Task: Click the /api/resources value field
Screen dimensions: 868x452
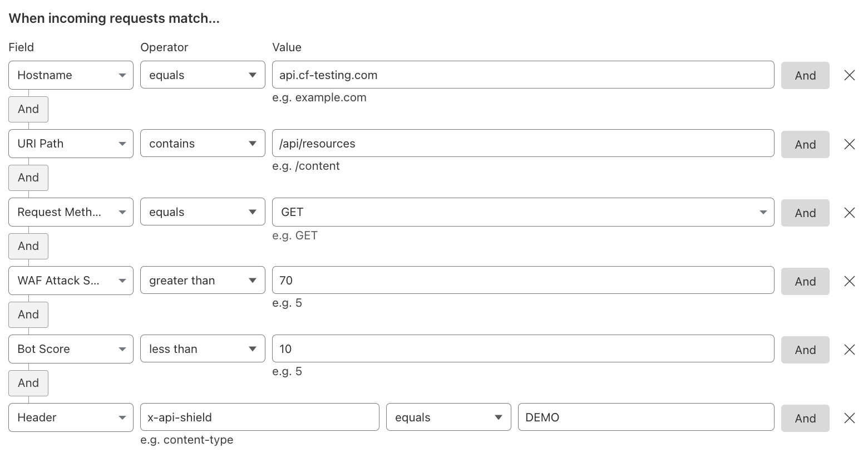Action: pos(523,144)
